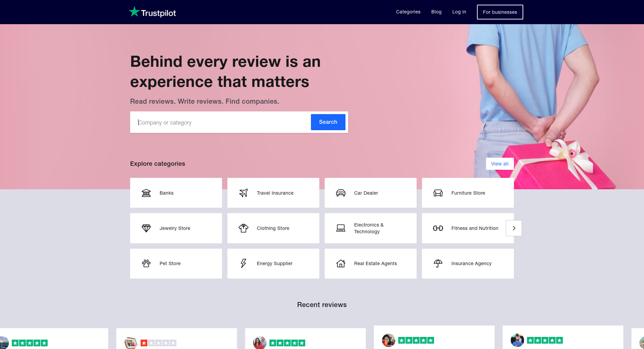644x349 pixels.
Task: Open the Electronics & Technology category card
Action: pyautogui.click(x=370, y=228)
